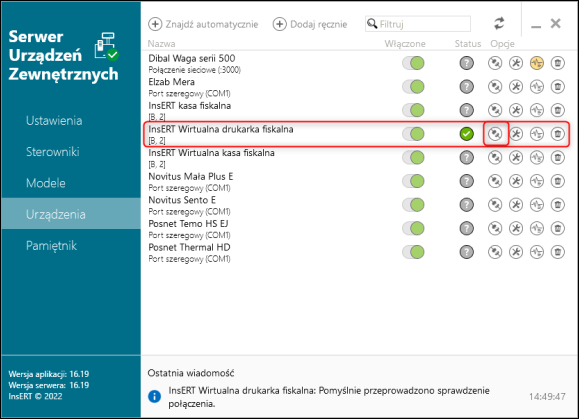Open settings wrench for Posnet Thermal HD
This screenshot has height=419, width=579.
point(516,252)
